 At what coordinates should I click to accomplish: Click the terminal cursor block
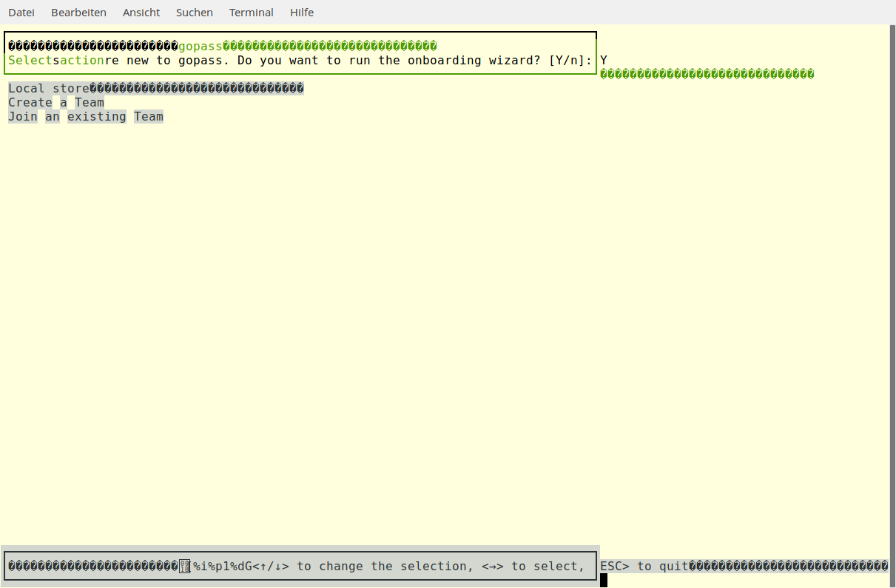point(603,580)
